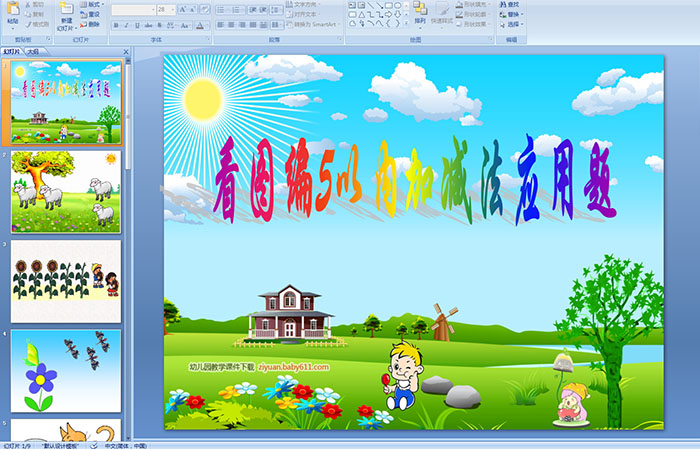The image size is (700, 449).
Task: Select the Arrow line shape
Action: 379,5
